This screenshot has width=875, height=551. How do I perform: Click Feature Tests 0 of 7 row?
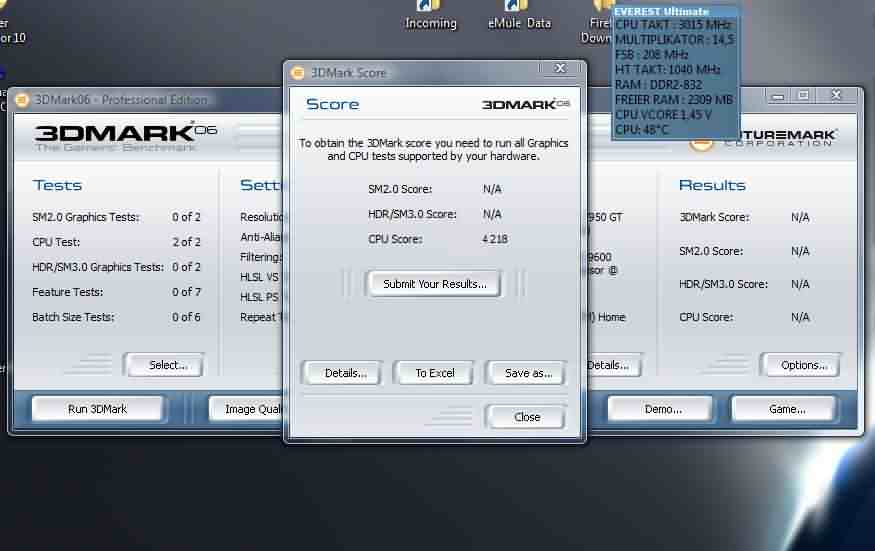[x=116, y=292]
